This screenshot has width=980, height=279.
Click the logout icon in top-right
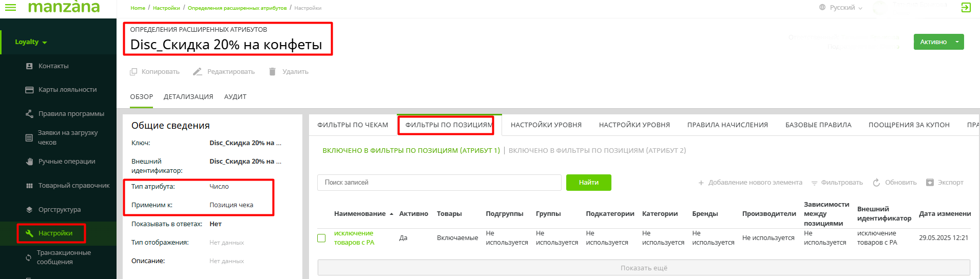pos(966,7)
